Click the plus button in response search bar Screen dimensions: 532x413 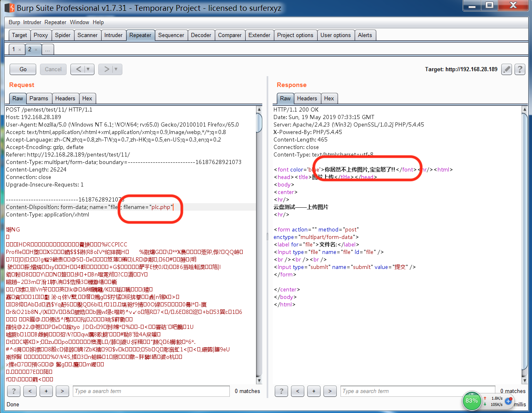click(314, 391)
